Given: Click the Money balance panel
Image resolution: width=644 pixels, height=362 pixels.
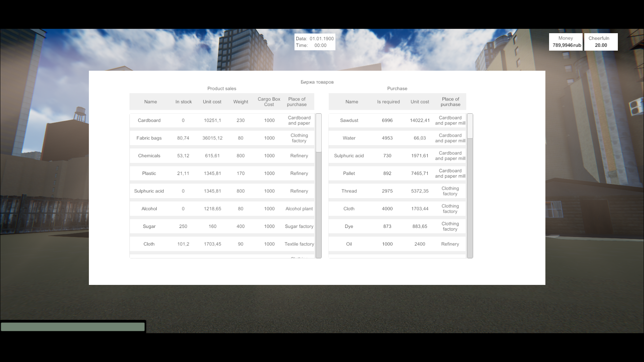Looking at the screenshot, I should coord(566,42).
